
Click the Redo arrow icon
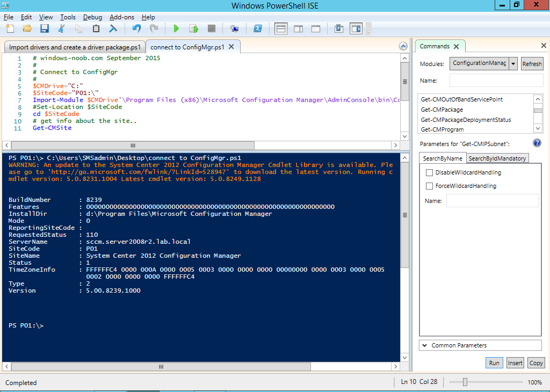[154, 29]
